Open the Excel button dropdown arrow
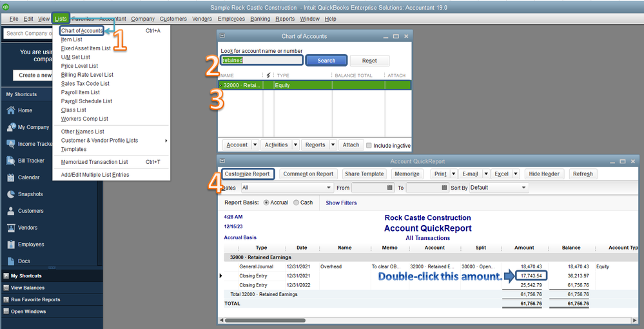 [516, 174]
